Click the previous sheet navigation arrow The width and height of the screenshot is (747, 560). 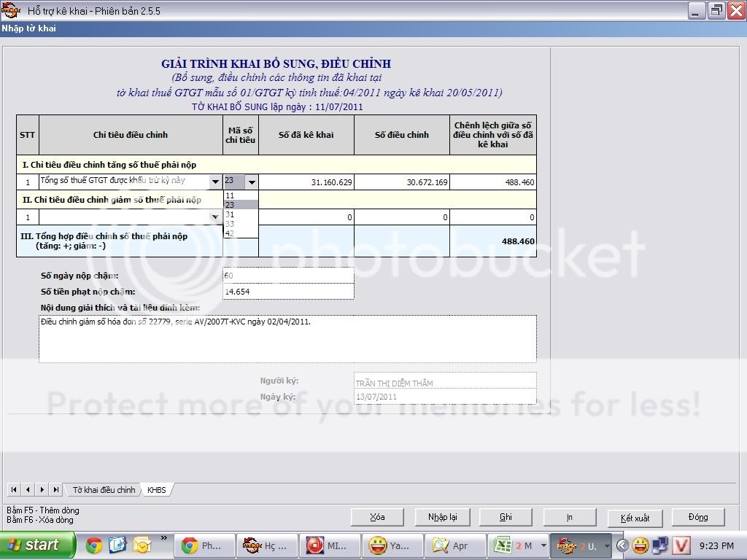point(27,489)
